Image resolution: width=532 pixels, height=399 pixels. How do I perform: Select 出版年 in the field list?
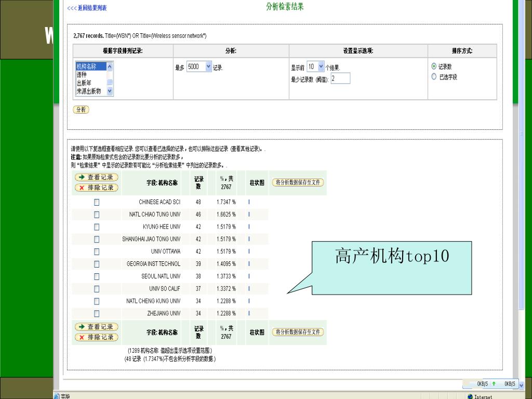coord(84,83)
